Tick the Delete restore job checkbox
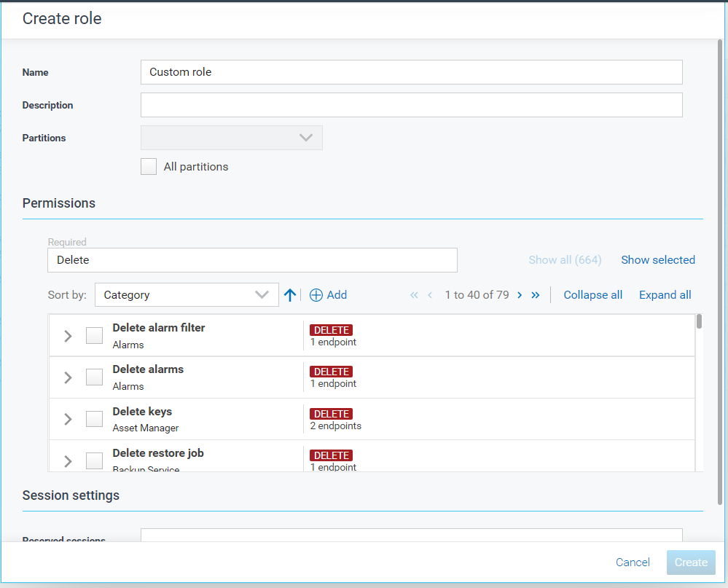This screenshot has width=728, height=588. click(x=94, y=460)
